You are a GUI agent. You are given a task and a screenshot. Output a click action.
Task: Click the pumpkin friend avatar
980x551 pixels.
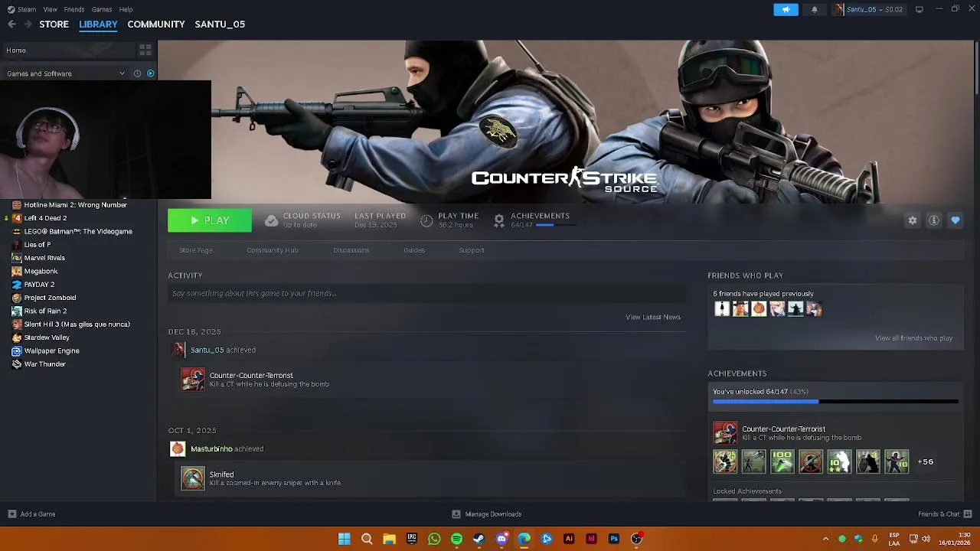pos(759,308)
